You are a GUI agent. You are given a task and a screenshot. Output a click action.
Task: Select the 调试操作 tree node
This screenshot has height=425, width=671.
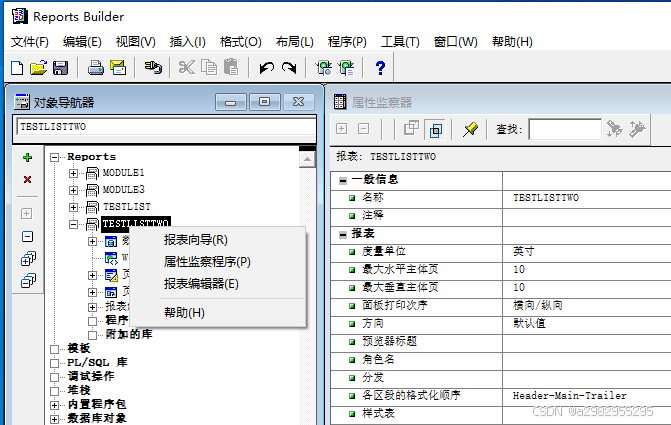pyautogui.click(x=91, y=376)
